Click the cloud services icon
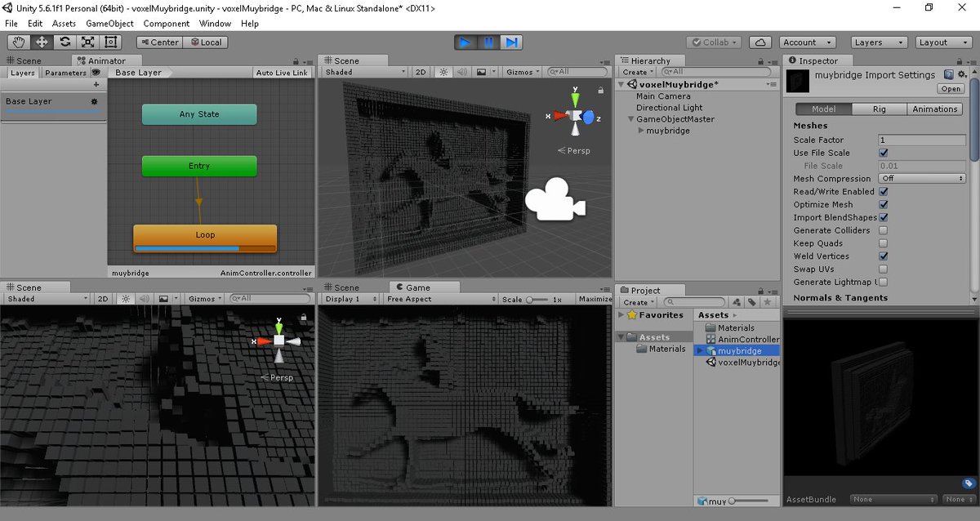This screenshot has height=521, width=980. tap(760, 42)
